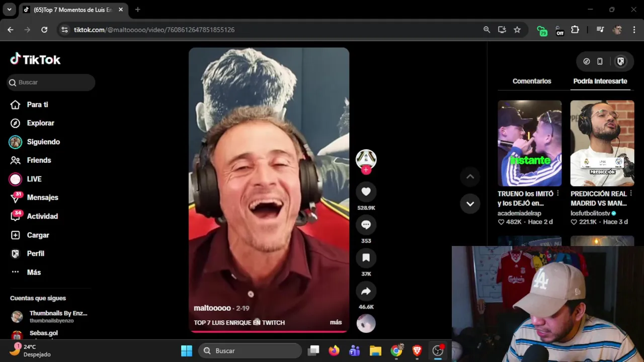Open File Explorer from the taskbar
Viewport: 644px width, 362px height.
(375, 351)
